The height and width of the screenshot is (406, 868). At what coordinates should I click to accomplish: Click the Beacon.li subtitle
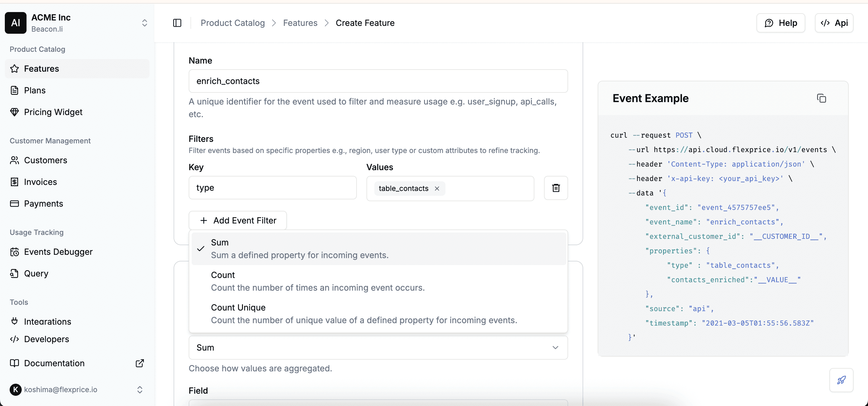tap(47, 29)
